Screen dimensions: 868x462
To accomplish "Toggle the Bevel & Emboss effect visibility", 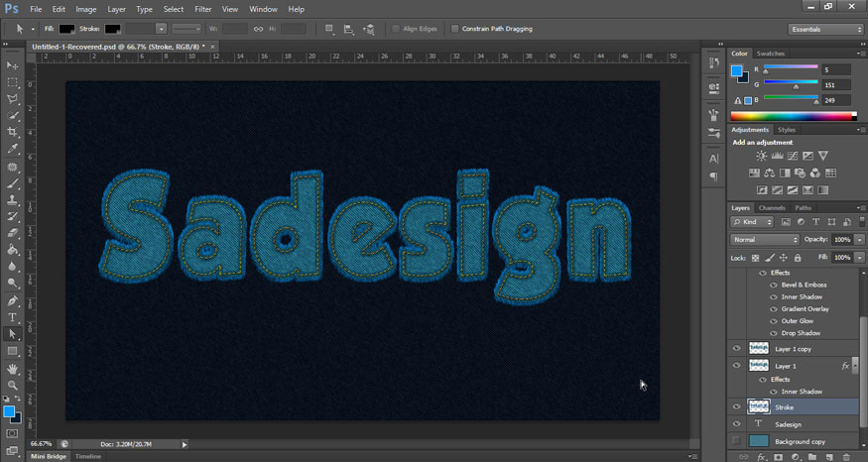I will coord(774,285).
